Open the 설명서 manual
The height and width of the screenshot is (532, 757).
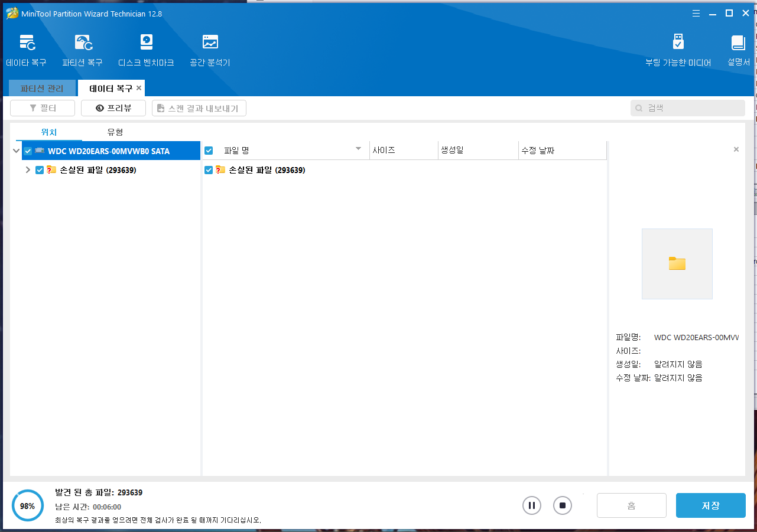coord(738,50)
